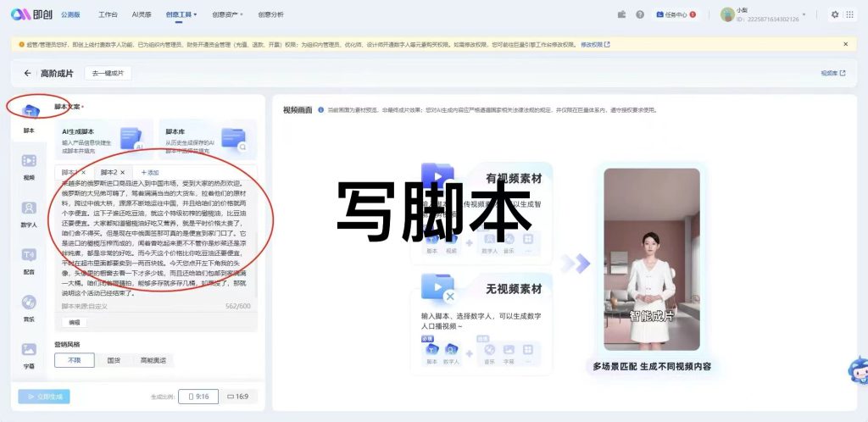The width and height of the screenshot is (868, 422).
Task: Open the 脚本库 card
Action: (208, 139)
